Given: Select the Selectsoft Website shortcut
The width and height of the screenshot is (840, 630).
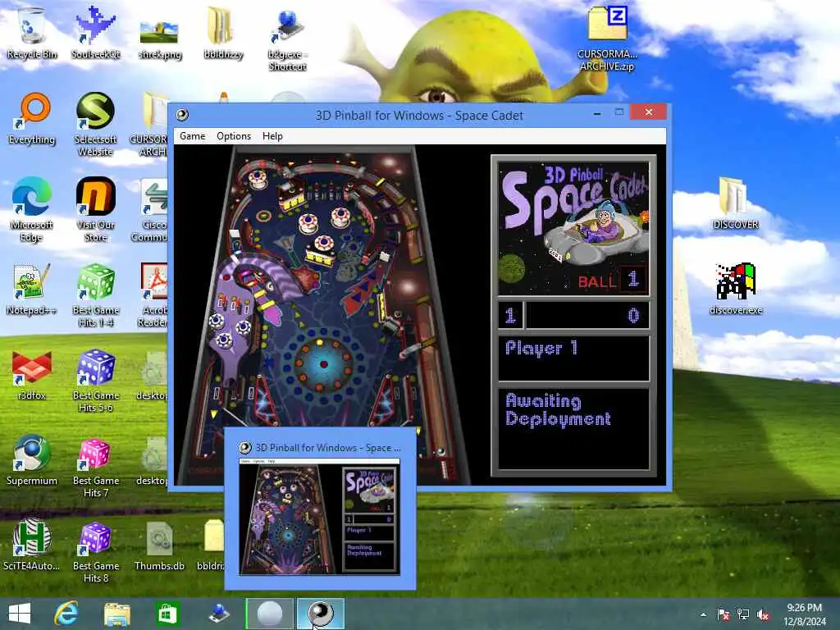Looking at the screenshot, I should pyautogui.click(x=95, y=125).
